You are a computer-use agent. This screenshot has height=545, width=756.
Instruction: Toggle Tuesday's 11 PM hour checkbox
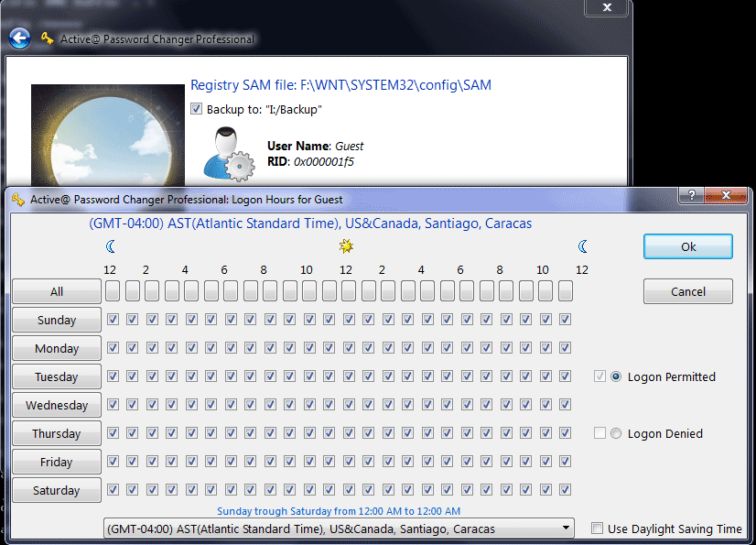tap(565, 376)
